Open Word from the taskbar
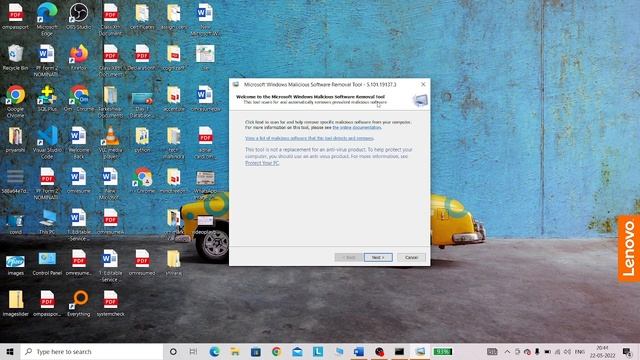 click(359, 351)
